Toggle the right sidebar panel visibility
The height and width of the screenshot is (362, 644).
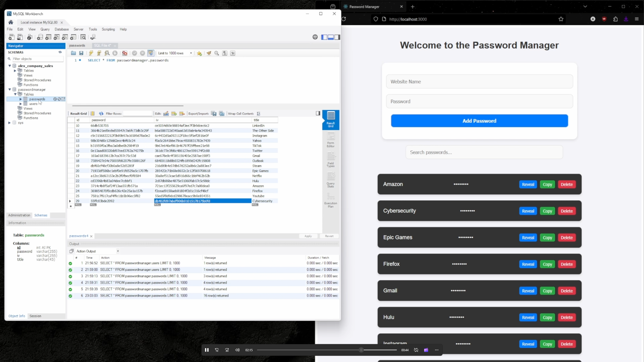pyautogui.click(x=337, y=37)
